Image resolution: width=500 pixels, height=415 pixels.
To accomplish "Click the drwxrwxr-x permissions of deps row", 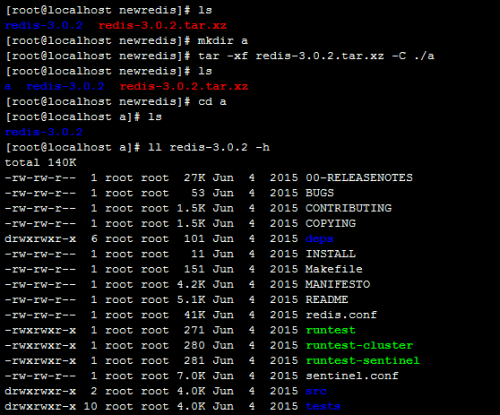I will [40, 239].
